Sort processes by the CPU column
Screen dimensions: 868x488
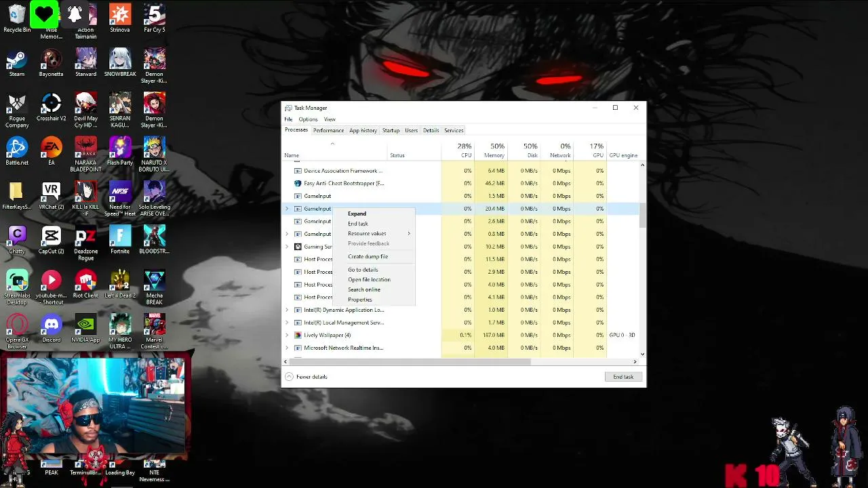458,150
